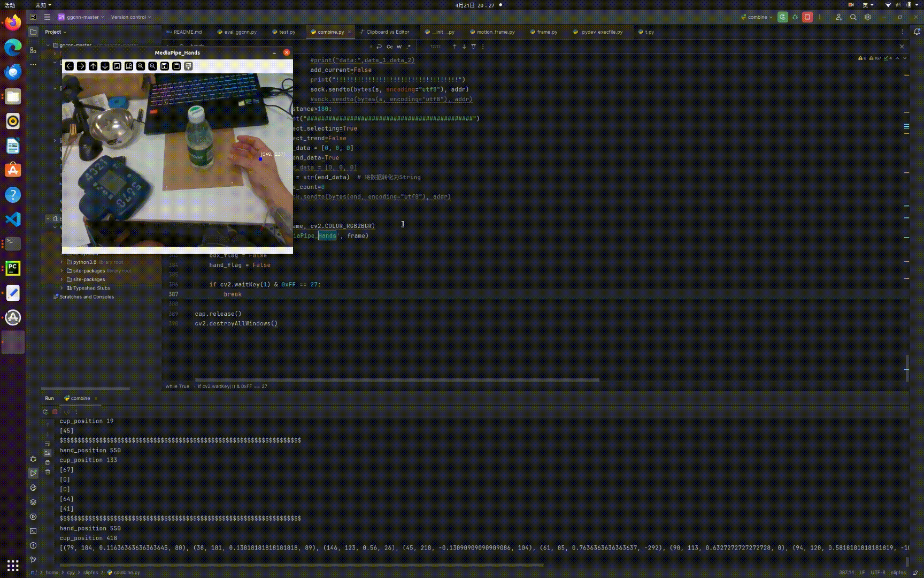Expand the site-packages library root node
Screen dimensions: 924x578
coord(62,271)
